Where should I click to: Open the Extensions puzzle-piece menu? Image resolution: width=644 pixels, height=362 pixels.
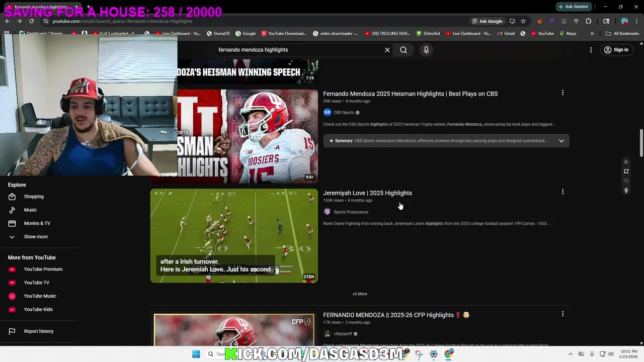coord(589,21)
